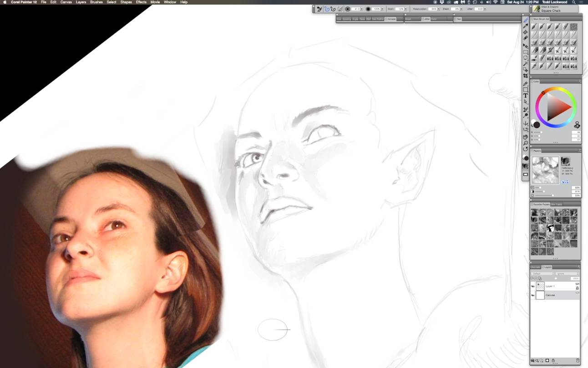Hide Layer 1 using its eye icon
Screen dimensions: 588x368
533,286
